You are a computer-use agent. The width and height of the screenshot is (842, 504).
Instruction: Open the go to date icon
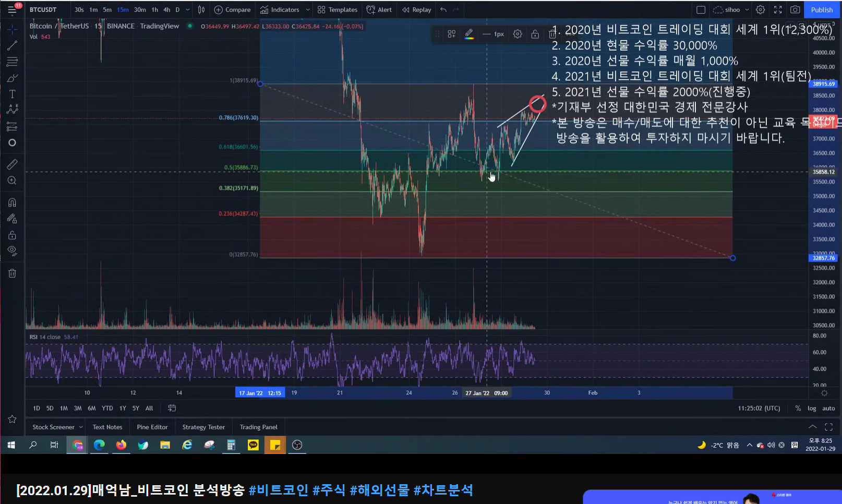172,408
